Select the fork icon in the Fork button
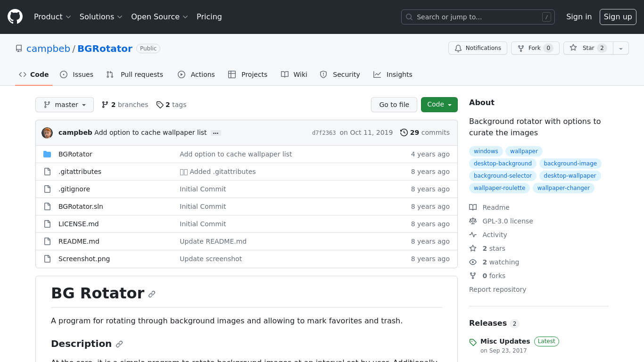The width and height of the screenshot is (644, 362). pos(521,48)
